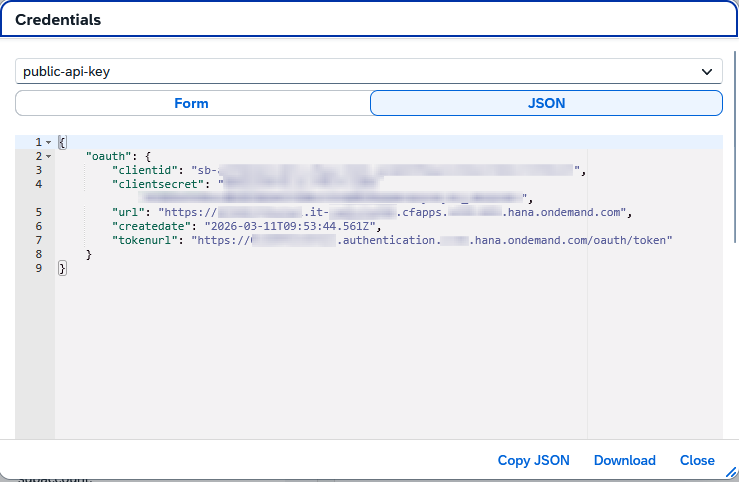The width and height of the screenshot is (739, 482).
Task: Close the Credentials dialog
Action: 697,460
